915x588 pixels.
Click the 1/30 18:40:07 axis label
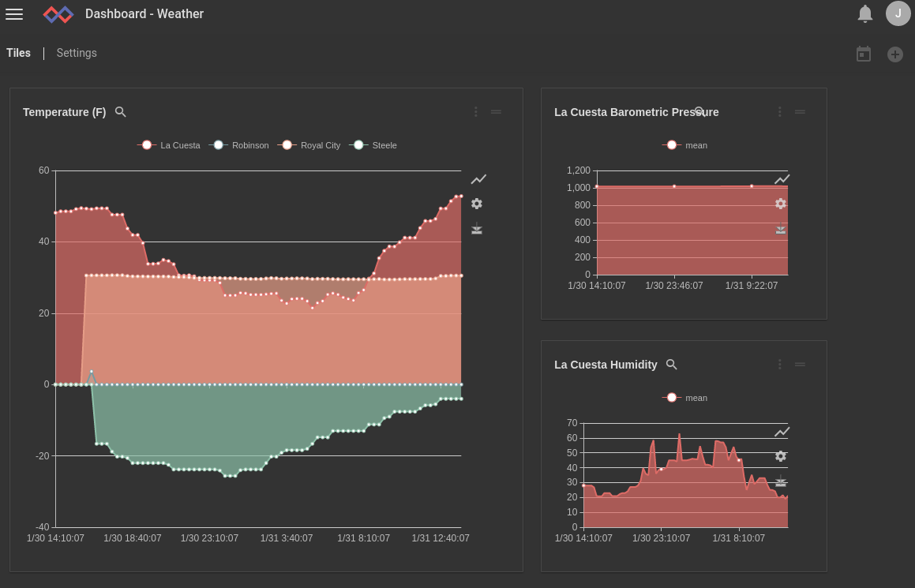[x=133, y=537]
